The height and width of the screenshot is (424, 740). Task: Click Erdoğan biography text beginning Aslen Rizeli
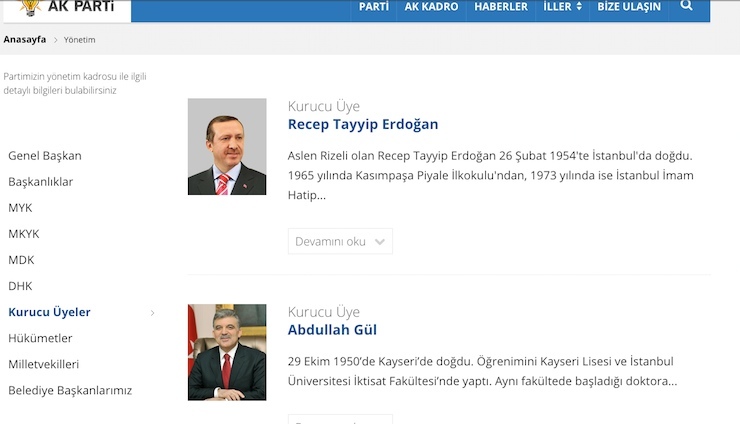[491, 175]
